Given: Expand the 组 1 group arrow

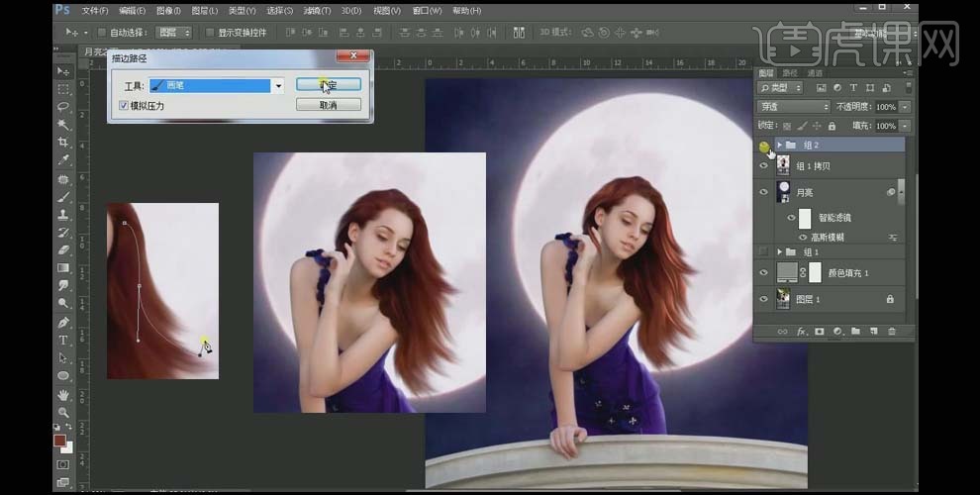Looking at the screenshot, I should [779, 251].
